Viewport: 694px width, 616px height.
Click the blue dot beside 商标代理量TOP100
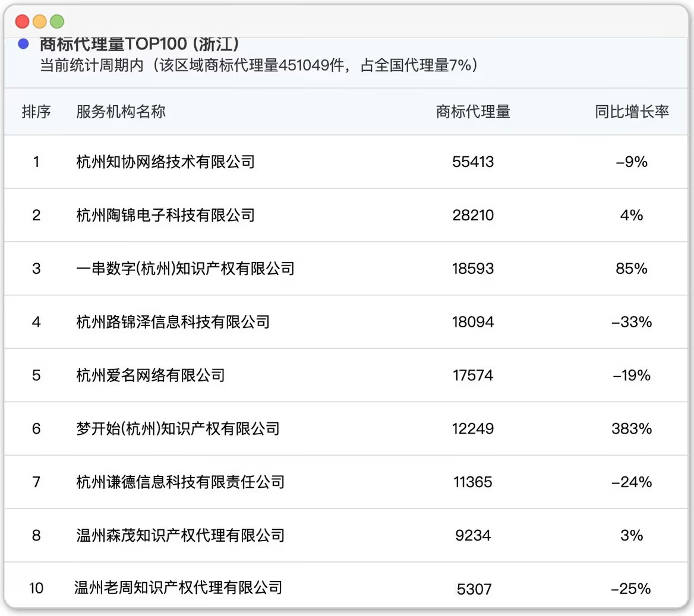coord(24,44)
